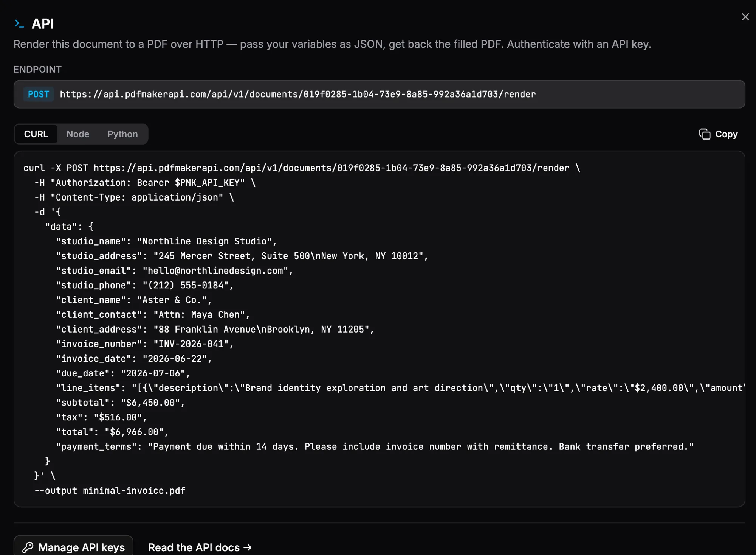Click the description text about rendering PDF

click(332, 44)
